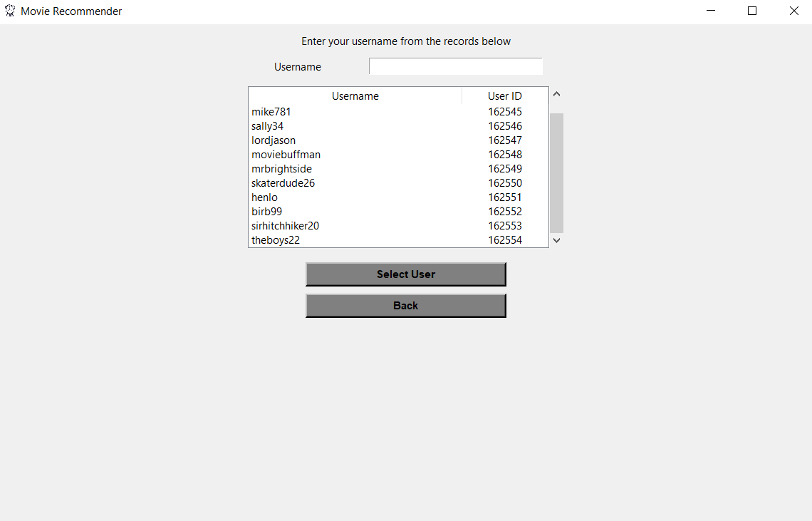Click user ID 162550 in the list

tap(505, 182)
